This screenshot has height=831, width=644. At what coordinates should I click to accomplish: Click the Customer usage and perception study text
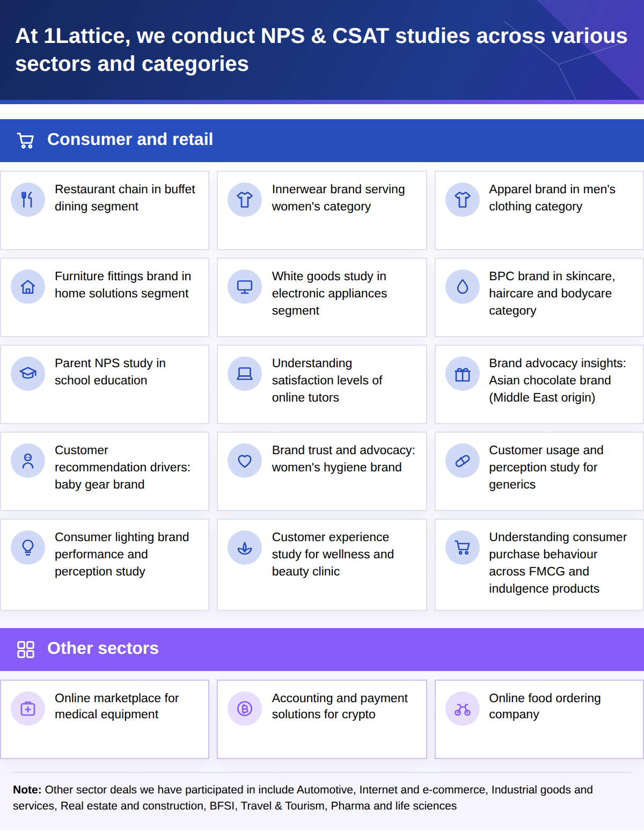[546, 467]
